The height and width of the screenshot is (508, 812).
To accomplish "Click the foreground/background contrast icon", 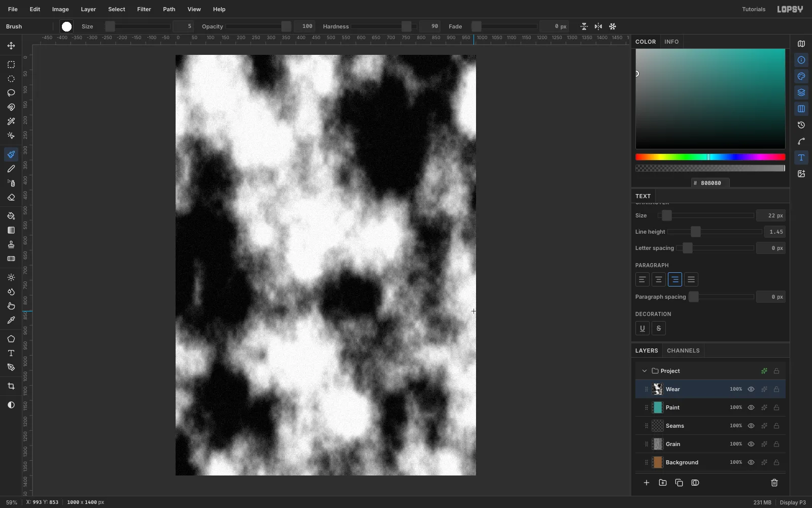I will tap(11, 405).
